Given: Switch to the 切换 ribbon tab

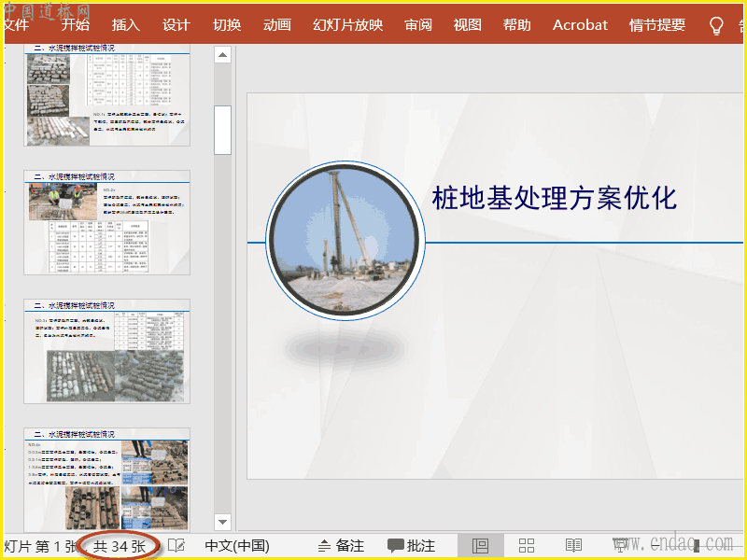Looking at the screenshot, I should pyautogui.click(x=227, y=25).
